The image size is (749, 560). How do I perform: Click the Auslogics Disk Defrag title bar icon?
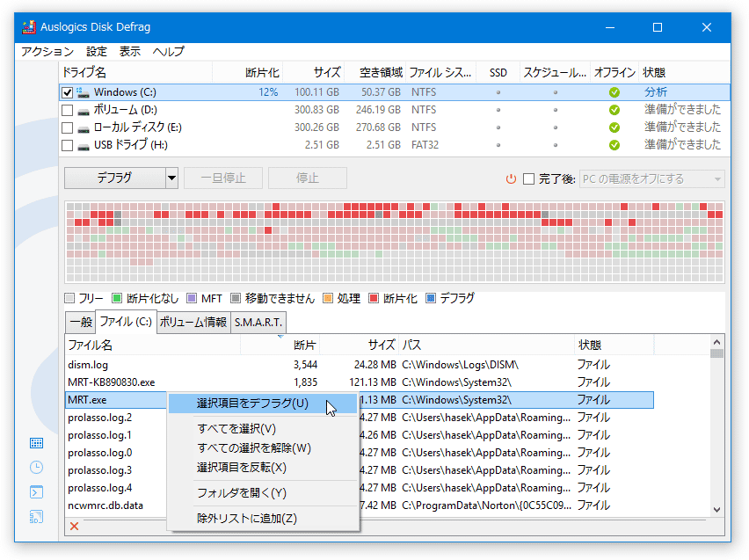(29, 27)
